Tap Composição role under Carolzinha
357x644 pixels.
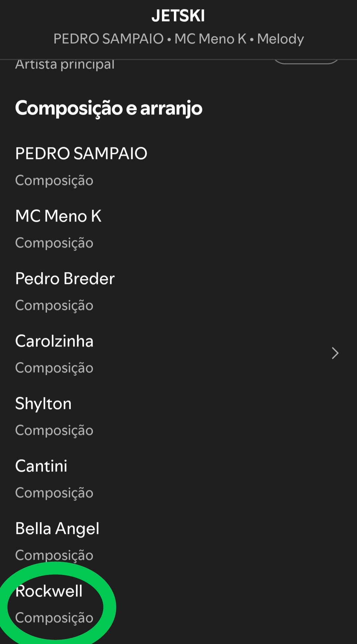(x=54, y=368)
